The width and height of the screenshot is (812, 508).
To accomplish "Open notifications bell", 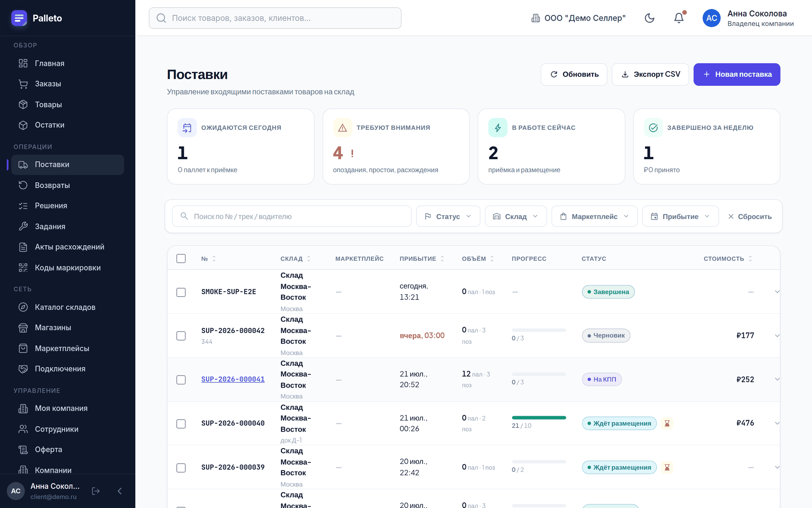I will pyautogui.click(x=679, y=18).
